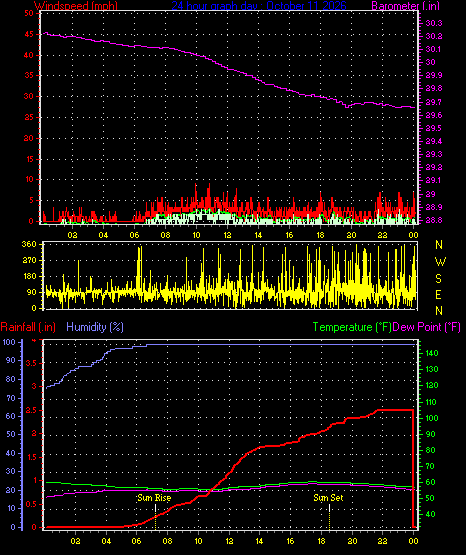The height and width of the screenshot is (555, 466).
Task: Click the 1.5 value on rainfall axis
Action: click(32, 457)
